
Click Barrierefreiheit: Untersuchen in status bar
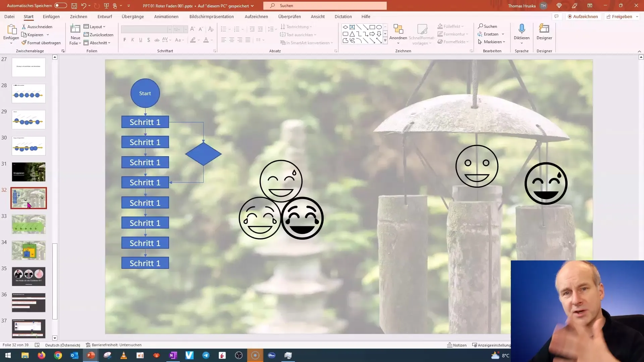coord(114,345)
